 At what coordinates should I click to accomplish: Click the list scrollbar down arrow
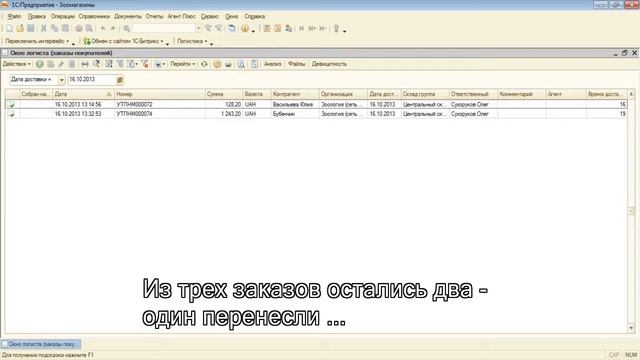pos(631,328)
